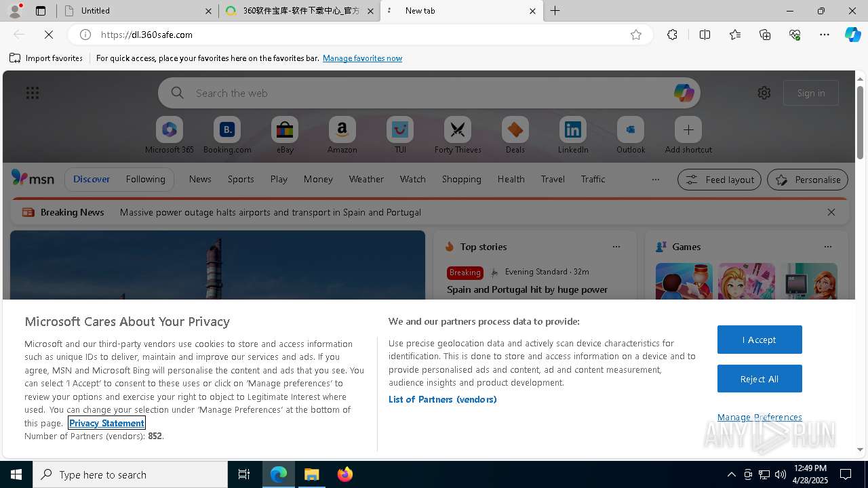This screenshot has height=488, width=868.
Task: Open the LinkedIn shortcut
Action: (x=573, y=135)
